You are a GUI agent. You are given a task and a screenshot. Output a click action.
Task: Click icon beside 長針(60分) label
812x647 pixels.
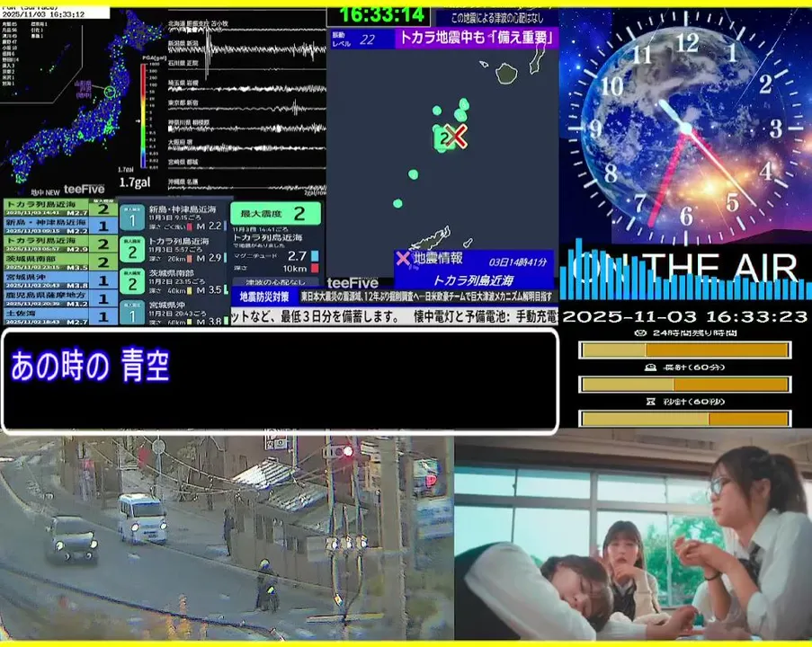tap(650, 368)
